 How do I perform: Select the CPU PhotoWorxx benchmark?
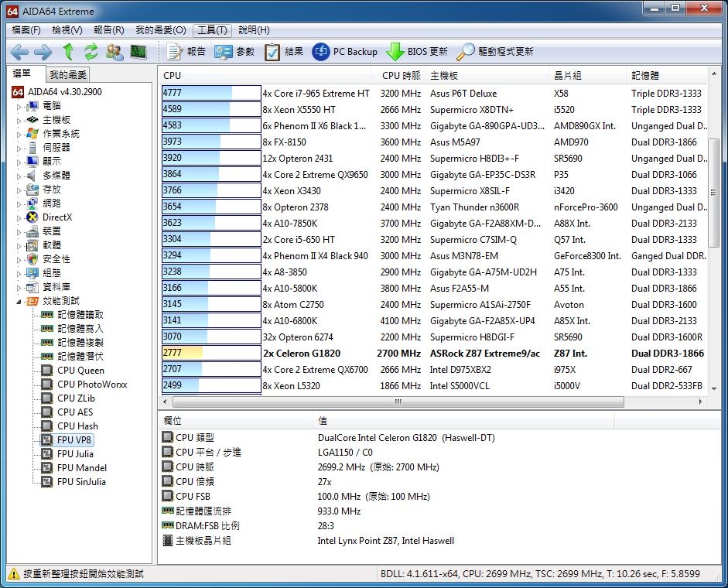(x=92, y=385)
